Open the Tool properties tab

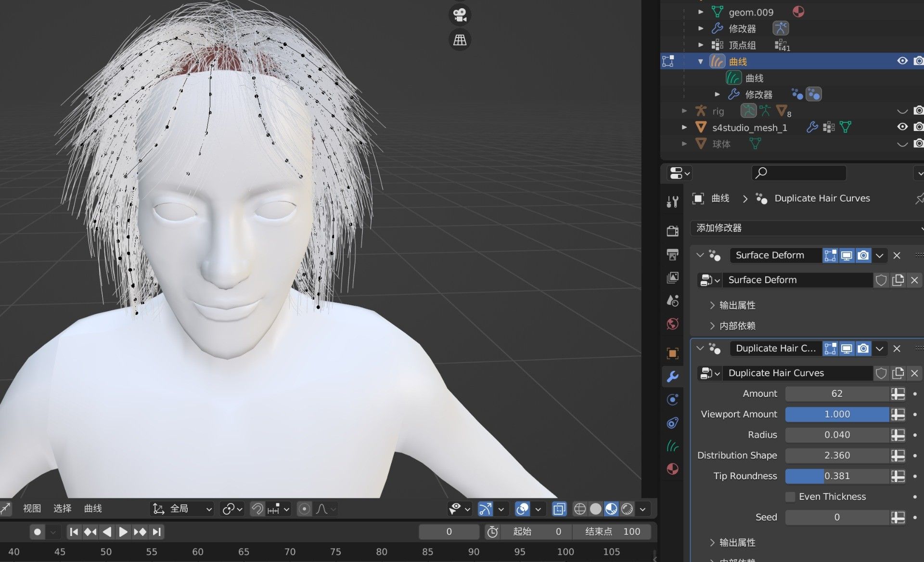coord(672,201)
